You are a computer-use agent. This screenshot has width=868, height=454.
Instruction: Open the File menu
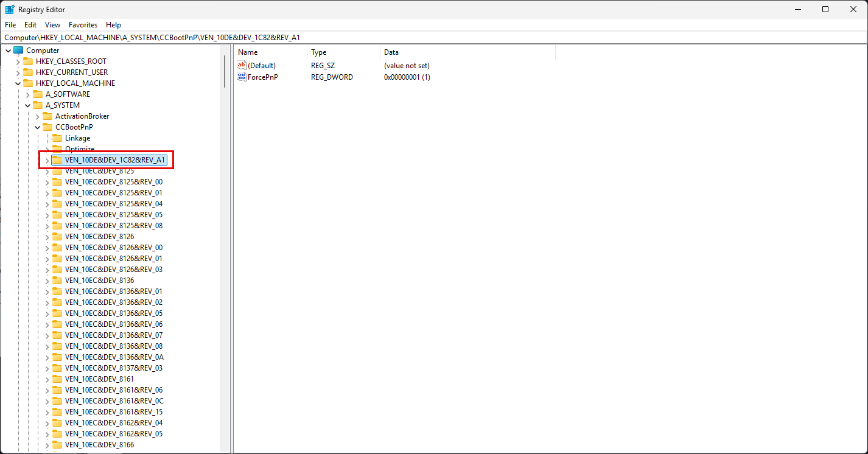10,25
